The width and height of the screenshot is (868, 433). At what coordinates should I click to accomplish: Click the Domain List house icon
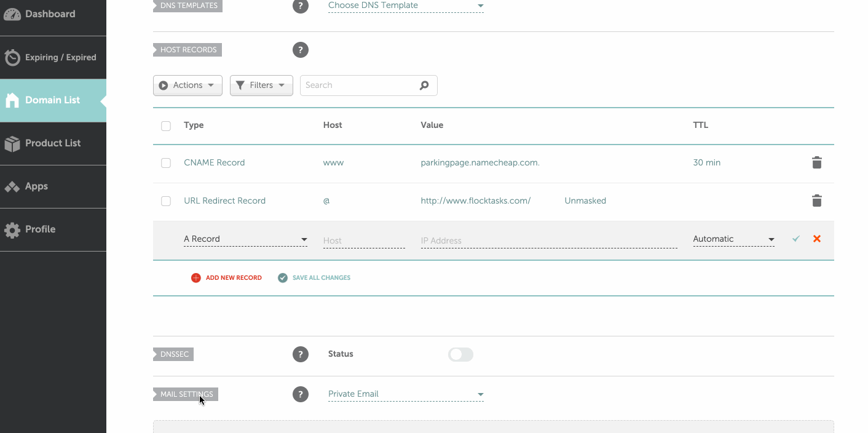click(12, 100)
